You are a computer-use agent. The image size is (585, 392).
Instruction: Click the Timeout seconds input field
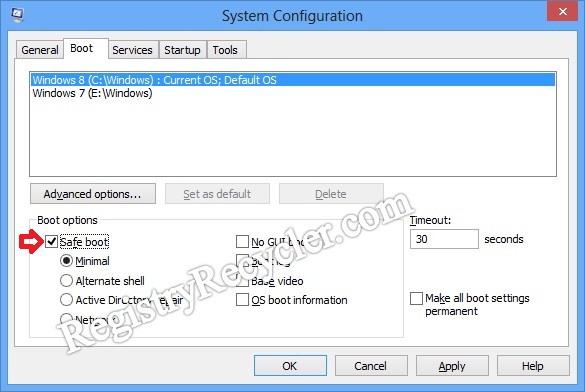coord(444,239)
